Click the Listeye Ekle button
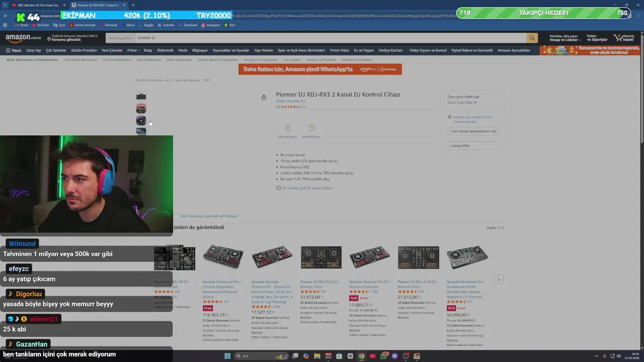The height and width of the screenshot is (362, 644). click(473, 145)
